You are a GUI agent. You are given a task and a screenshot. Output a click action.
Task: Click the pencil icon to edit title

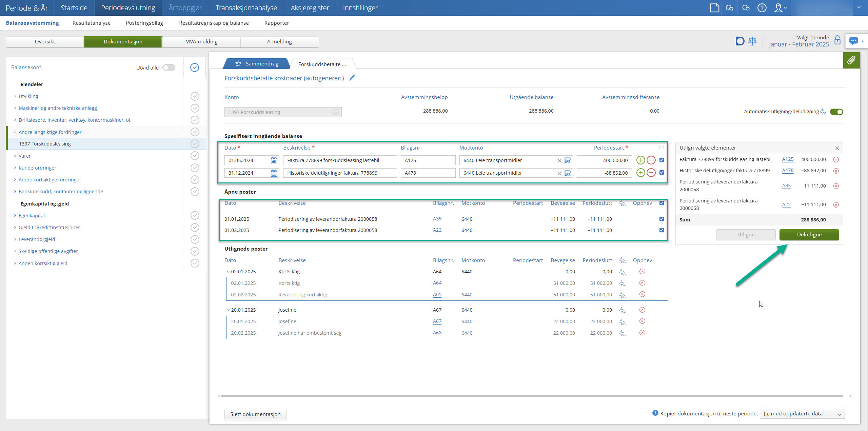point(352,78)
